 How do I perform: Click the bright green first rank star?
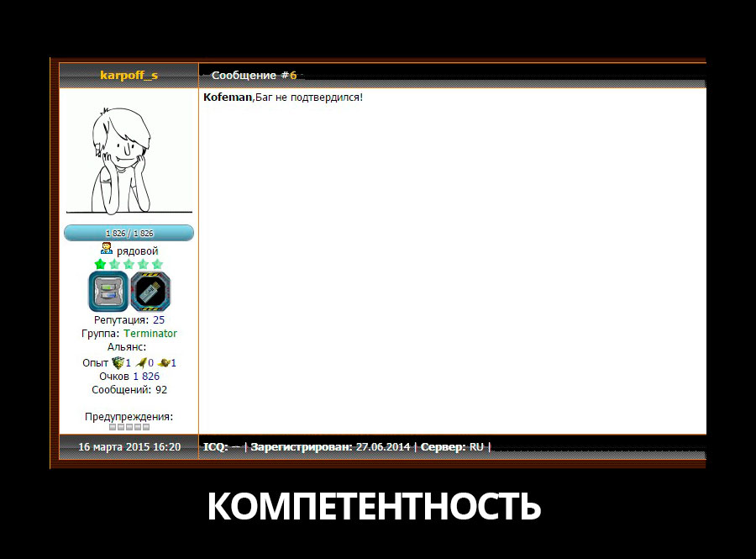pyautogui.click(x=101, y=264)
